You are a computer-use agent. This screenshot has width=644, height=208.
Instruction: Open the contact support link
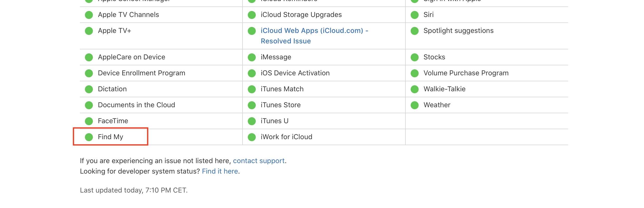(258, 161)
